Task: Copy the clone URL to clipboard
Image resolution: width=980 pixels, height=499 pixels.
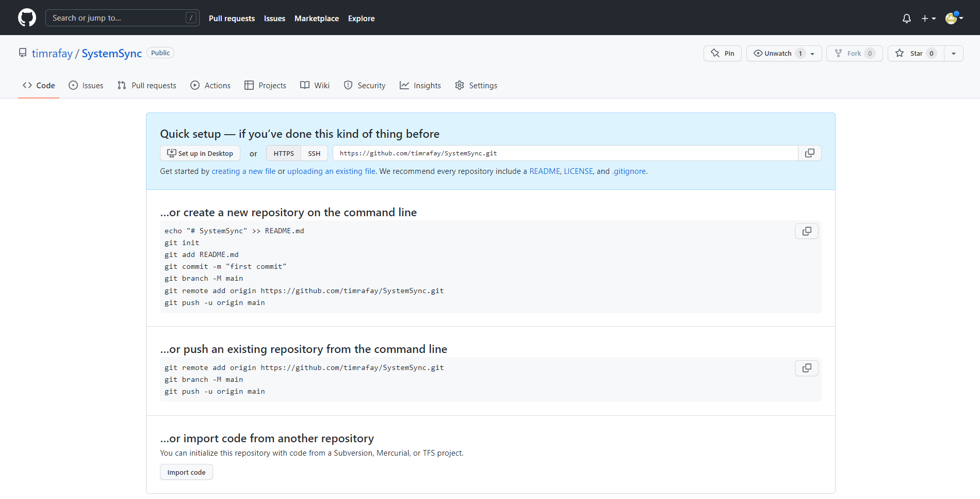Action: (810, 153)
